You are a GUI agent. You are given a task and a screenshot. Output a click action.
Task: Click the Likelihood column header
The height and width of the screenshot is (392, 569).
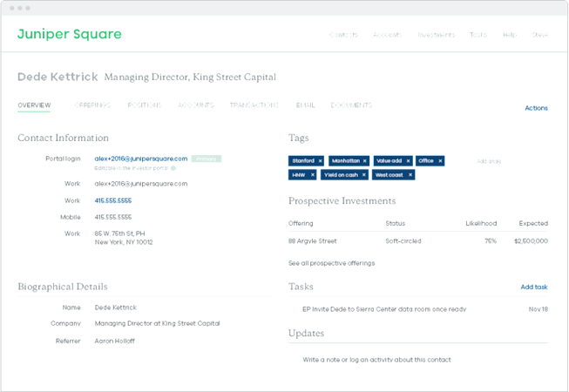[481, 223]
